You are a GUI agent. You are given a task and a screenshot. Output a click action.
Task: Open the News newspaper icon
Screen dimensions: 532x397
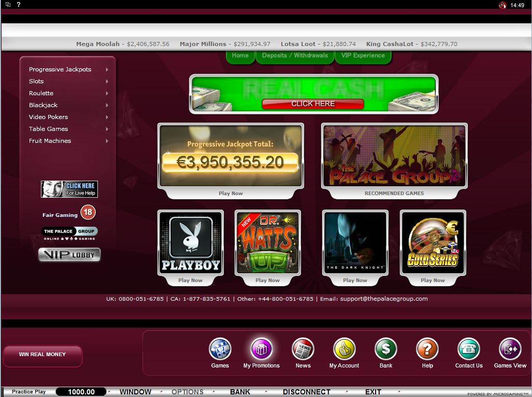303,348
